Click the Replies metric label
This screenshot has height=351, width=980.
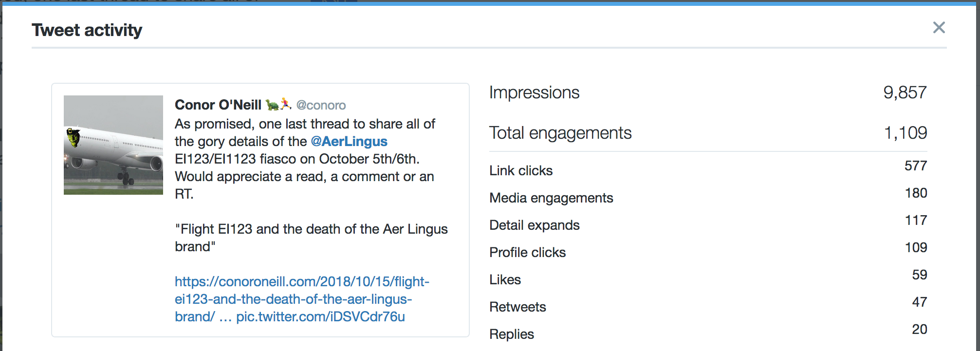pos(512,334)
